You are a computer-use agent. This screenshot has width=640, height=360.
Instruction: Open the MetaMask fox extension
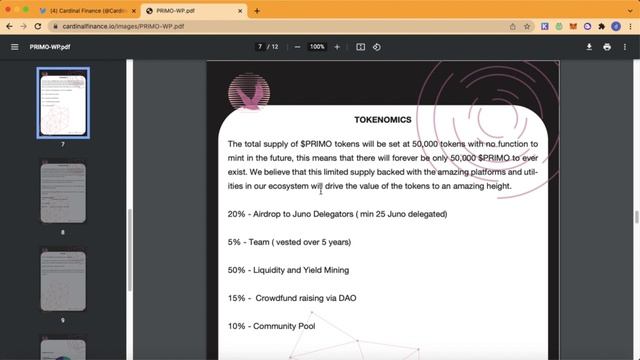(x=573, y=27)
